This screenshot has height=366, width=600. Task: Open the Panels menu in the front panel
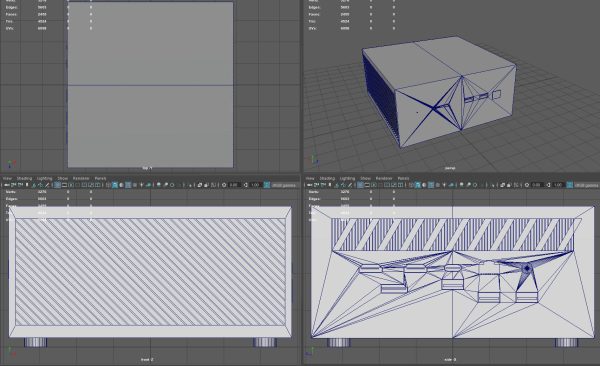(x=100, y=178)
